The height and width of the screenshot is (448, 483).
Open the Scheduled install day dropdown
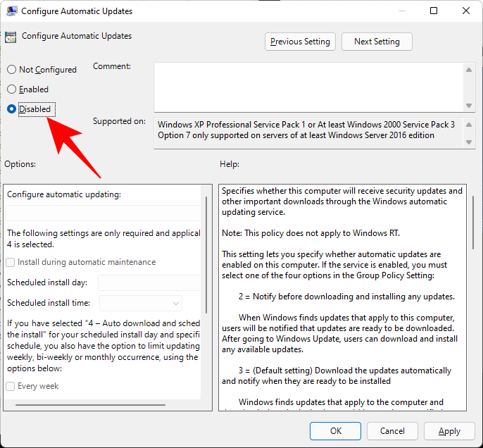149,282
